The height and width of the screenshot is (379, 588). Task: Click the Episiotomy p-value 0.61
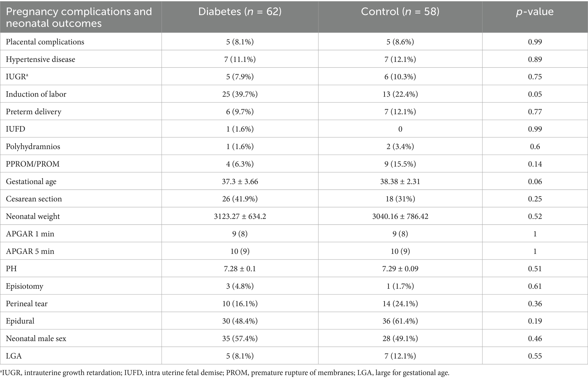click(535, 286)
